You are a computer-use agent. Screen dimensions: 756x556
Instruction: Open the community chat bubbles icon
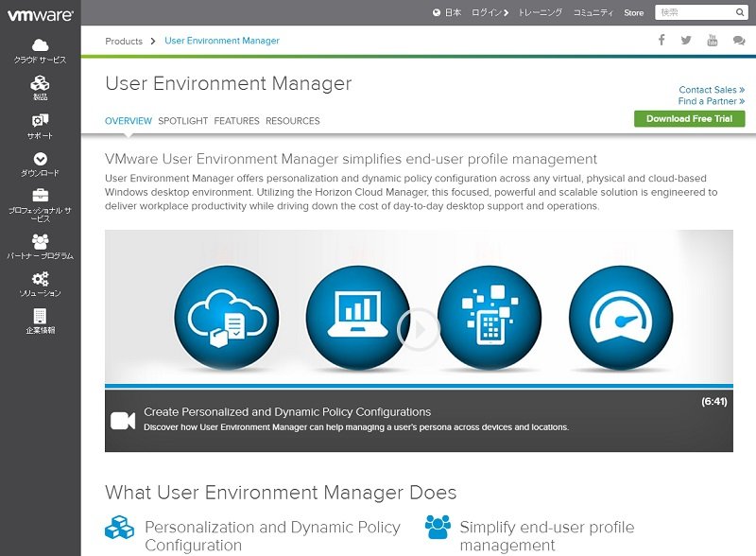739,41
